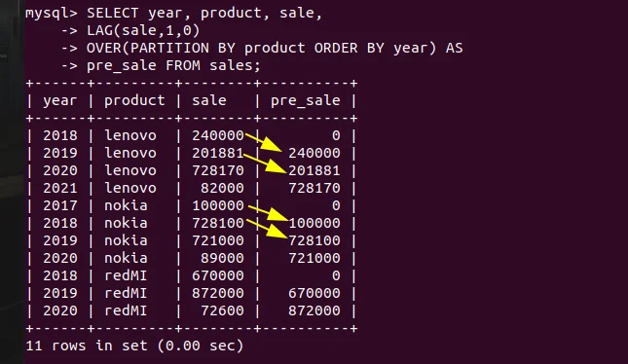Image resolution: width=628 pixels, height=364 pixels.
Task: Click the sale column header
Action: tap(209, 100)
